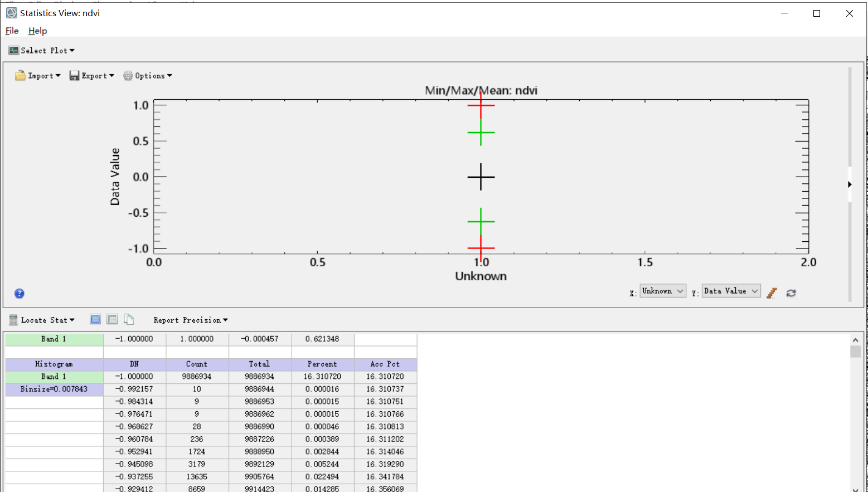The height and width of the screenshot is (492, 868).
Task: Open the Report Precision dropdown
Action: (191, 320)
